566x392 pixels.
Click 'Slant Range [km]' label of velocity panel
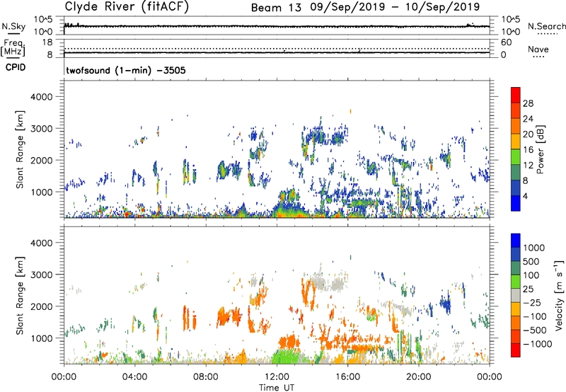coord(20,295)
